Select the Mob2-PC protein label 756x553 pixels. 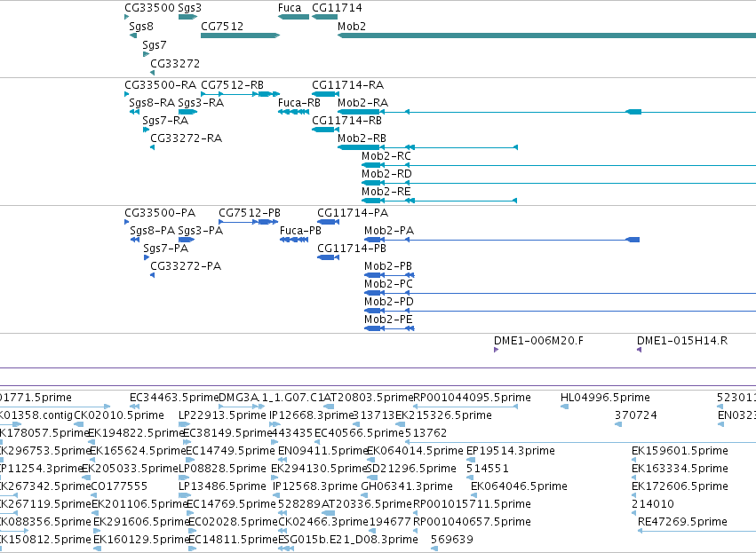click(x=388, y=284)
